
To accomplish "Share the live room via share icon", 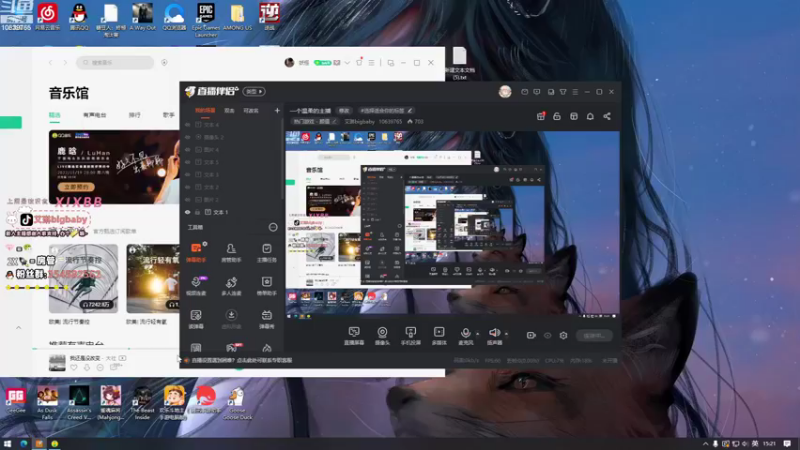I will pos(607,116).
